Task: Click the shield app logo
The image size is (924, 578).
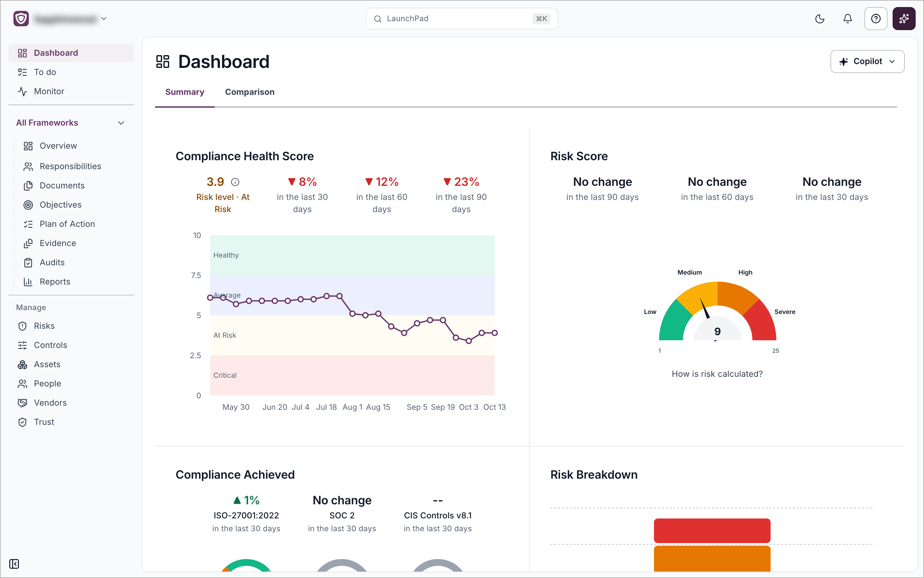Action: tap(21, 18)
